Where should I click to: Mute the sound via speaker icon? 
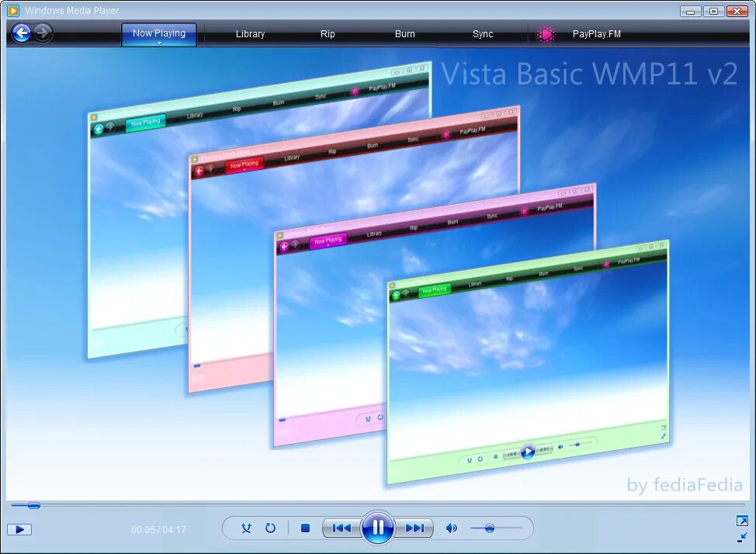coord(451,528)
